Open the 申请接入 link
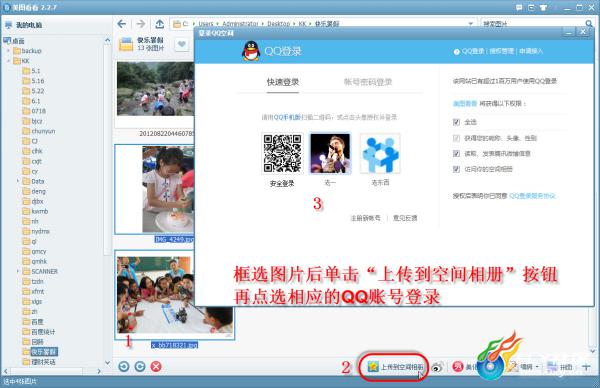This screenshot has width=600, height=388. (x=531, y=51)
